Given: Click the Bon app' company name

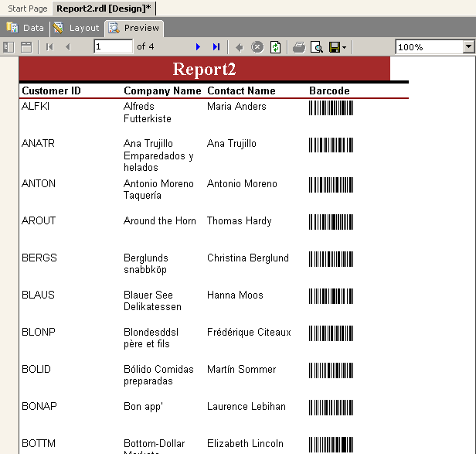Looking at the screenshot, I should point(143,407).
